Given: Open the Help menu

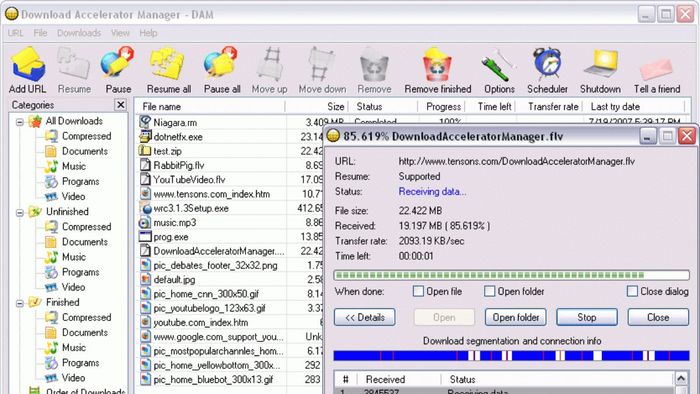Looking at the screenshot, I should pos(148,33).
